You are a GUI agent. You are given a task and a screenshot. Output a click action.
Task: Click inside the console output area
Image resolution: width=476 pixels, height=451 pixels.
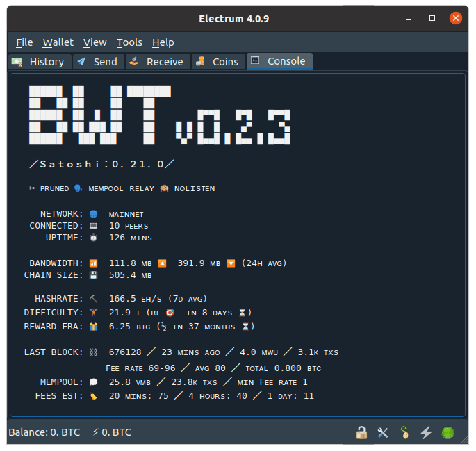pos(238,245)
